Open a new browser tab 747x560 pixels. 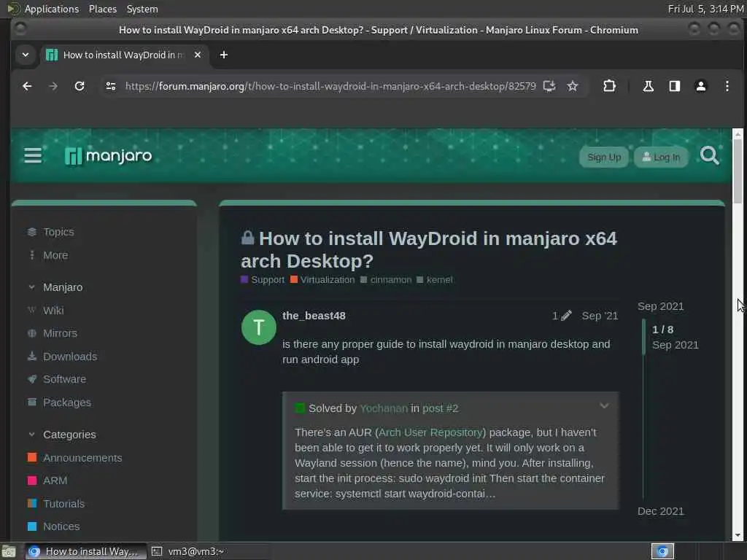(x=223, y=55)
